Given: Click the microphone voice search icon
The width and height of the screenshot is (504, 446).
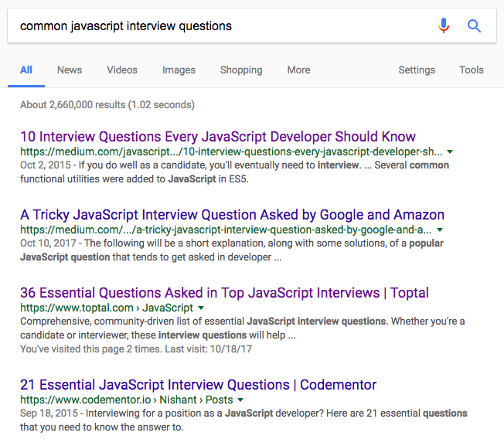Looking at the screenshot, I should coord(444,26).
